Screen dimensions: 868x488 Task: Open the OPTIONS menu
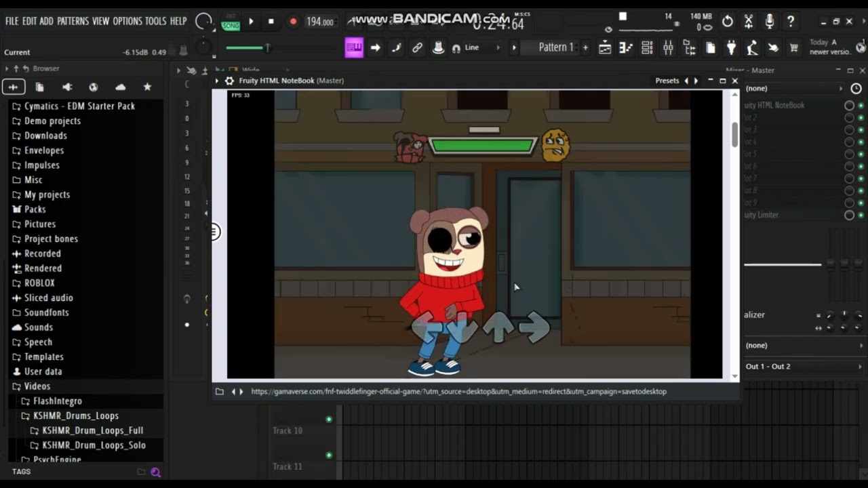[x=127, y=21]
